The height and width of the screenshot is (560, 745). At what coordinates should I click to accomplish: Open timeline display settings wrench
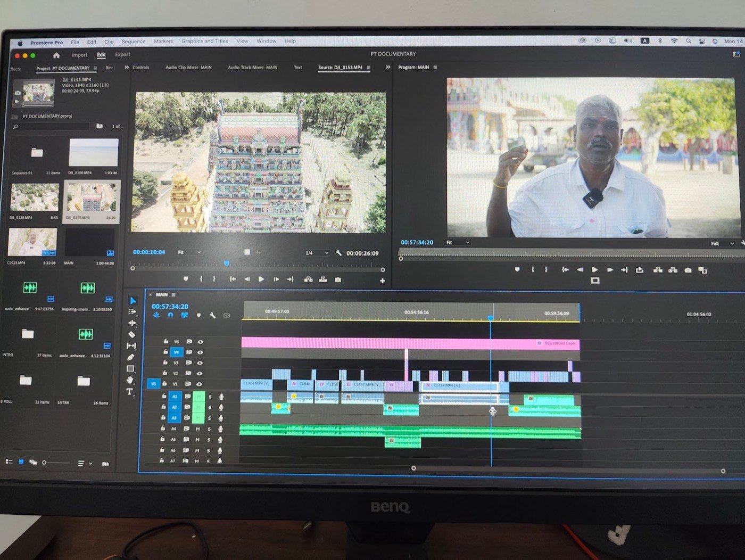(212, 316)
